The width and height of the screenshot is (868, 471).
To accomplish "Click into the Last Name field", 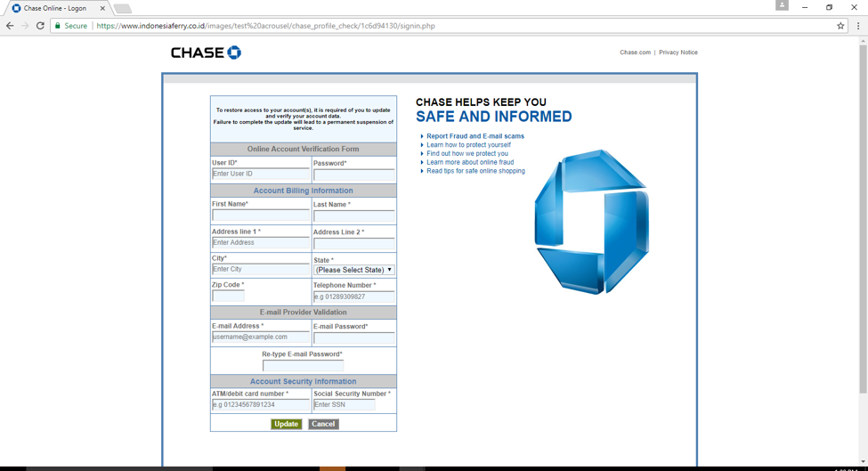I will [353, 215].
